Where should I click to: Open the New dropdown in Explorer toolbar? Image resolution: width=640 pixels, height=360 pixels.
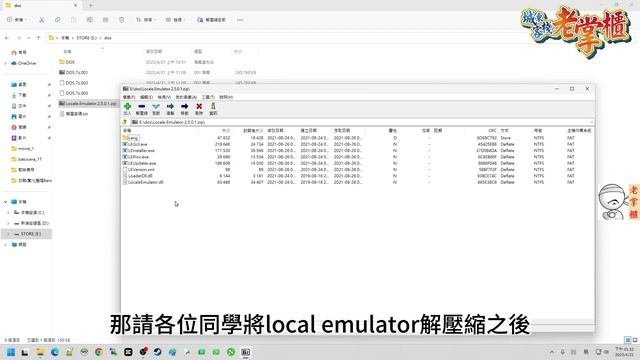[16, 20]
